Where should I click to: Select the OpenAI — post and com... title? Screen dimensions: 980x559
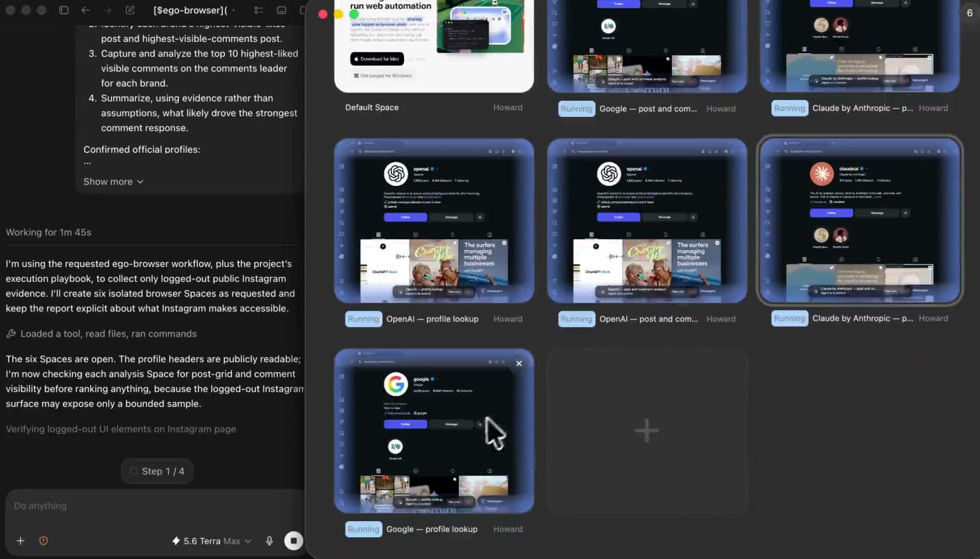(x=648, y=319)
